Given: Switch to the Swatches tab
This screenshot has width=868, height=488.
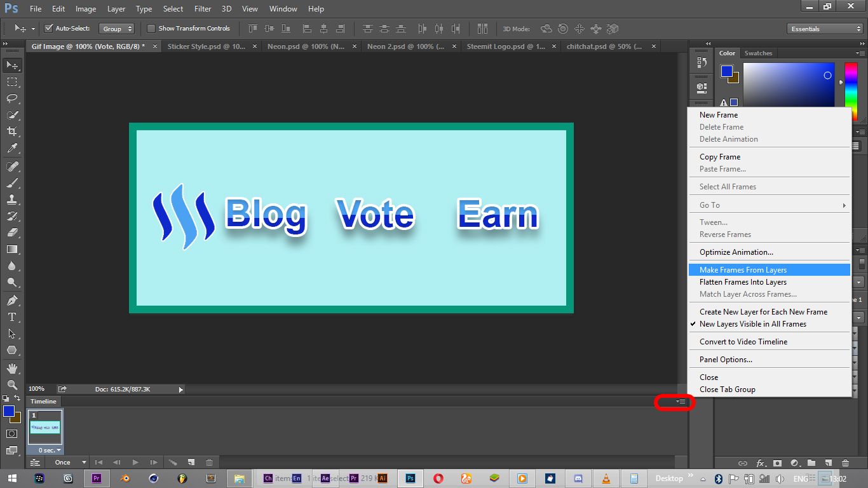Looking at the screenshot, I should pos(758,53).
